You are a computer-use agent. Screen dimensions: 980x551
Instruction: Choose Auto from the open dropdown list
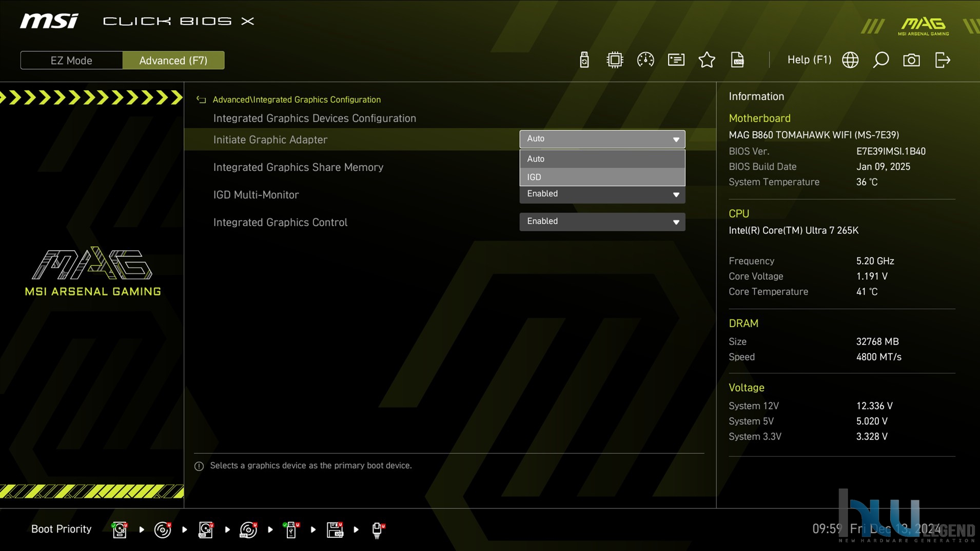(x=602, y=159)
